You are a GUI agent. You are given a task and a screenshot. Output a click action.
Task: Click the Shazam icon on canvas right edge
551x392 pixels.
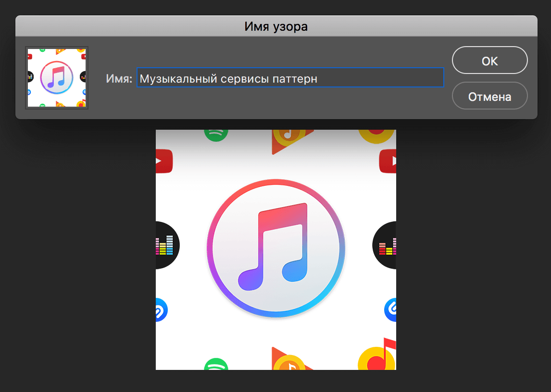click(x=390, y=310)
